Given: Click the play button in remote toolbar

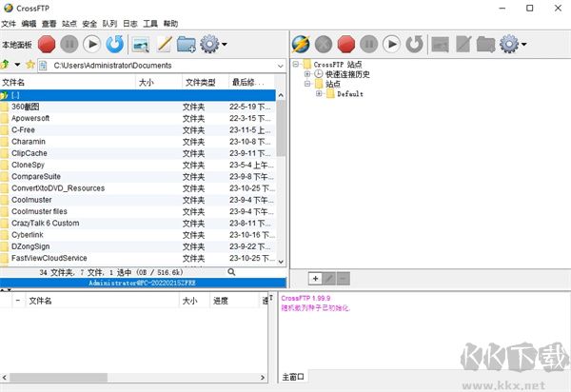Looking at the screenshot, I should pos(391,44).
